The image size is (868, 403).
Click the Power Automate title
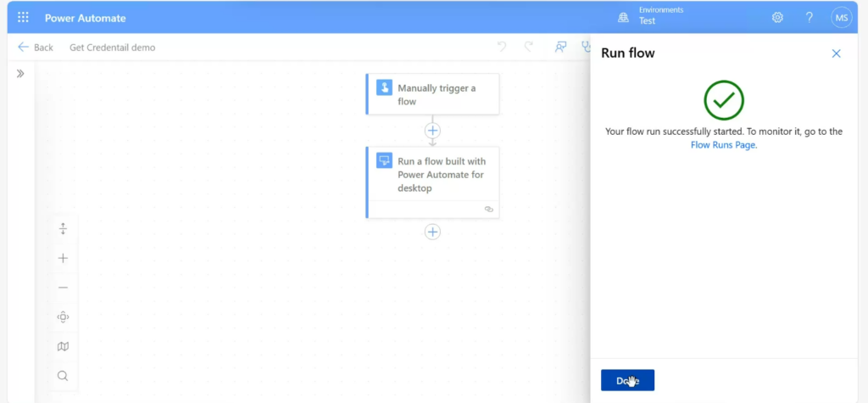pyautogui.click(x=86, y=19)
